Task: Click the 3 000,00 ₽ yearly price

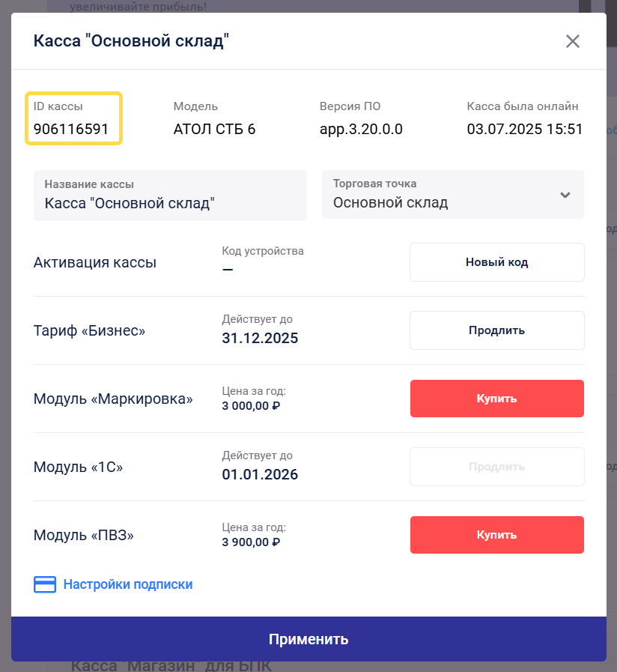Action: [251, 406]
